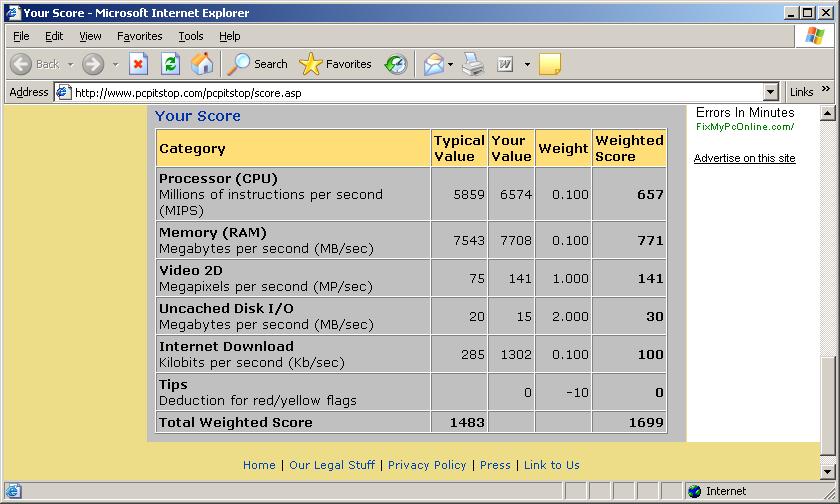Click the 'Advertise on this site' link
The image size is (840, 504).
744,158
